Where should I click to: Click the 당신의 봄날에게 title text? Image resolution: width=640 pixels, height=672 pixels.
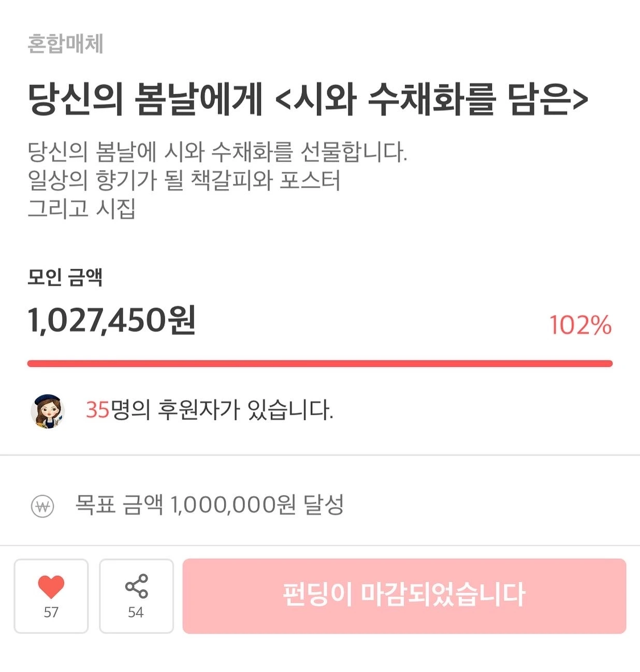click(x=145, y=98)
